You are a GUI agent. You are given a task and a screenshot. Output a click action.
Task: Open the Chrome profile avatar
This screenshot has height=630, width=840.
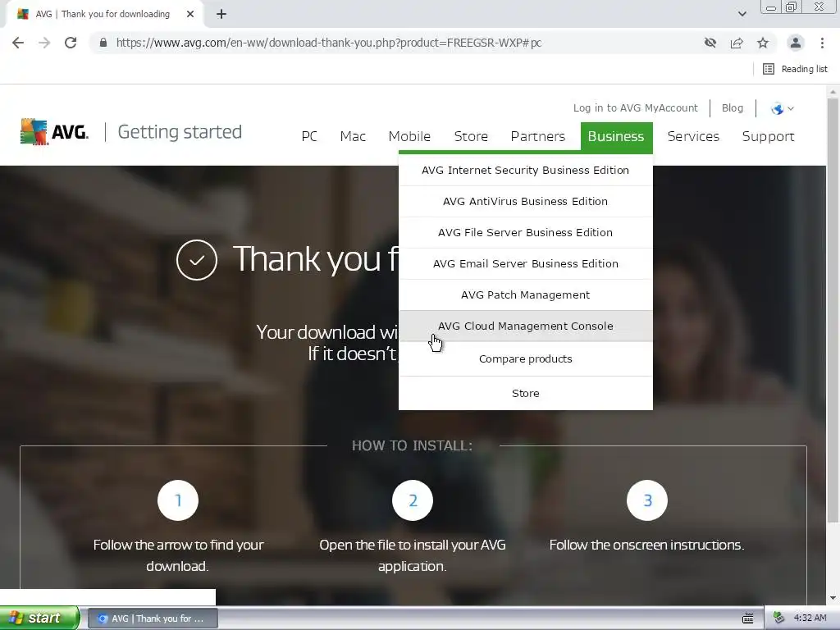pyautogui.click(x=796, y=43)
